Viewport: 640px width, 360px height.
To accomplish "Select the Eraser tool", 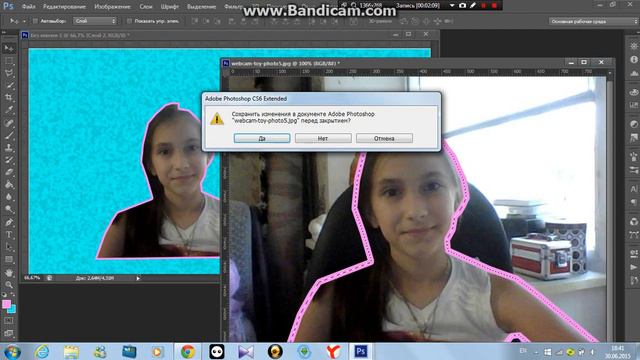I will click(9, 172).
